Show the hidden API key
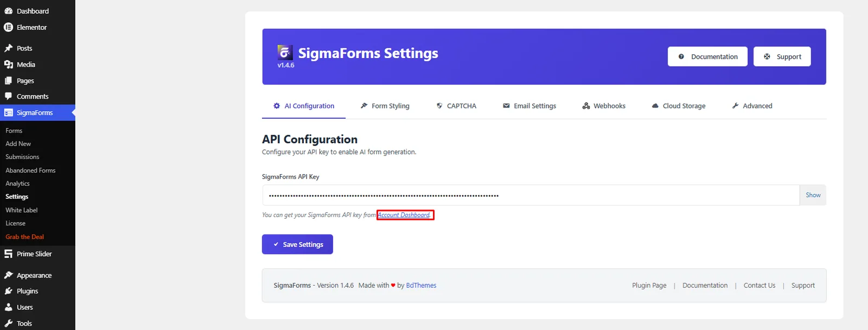The image size is (868, 330). point(813,195)
